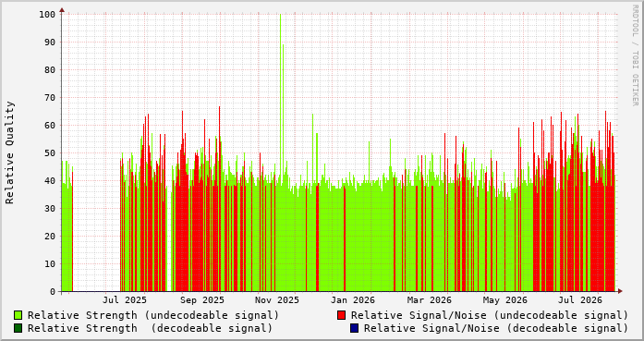Click the Jul 2025 axis label
This screenshot has height=341, width=644.
(125, 300)
